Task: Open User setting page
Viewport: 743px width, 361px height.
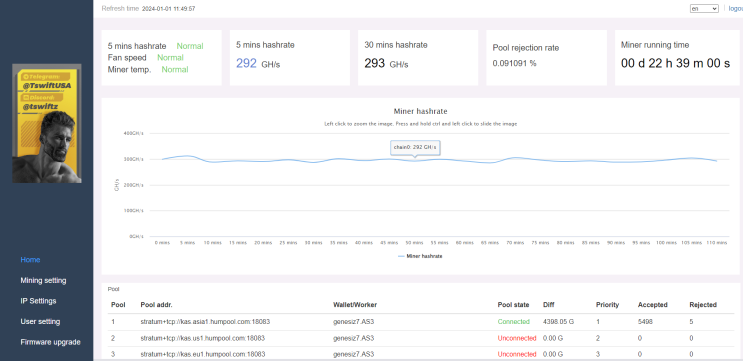Action: click(x=40, y=322)
